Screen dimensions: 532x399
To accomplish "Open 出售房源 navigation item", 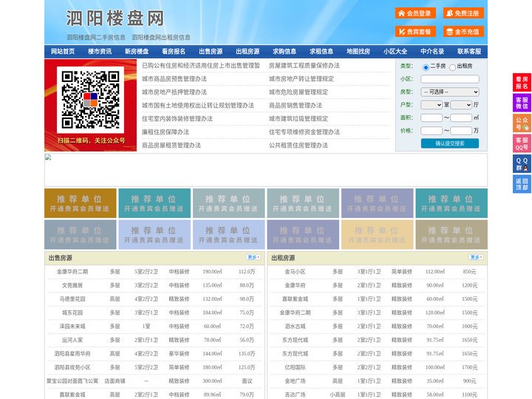I will click(x=211, y=52).
